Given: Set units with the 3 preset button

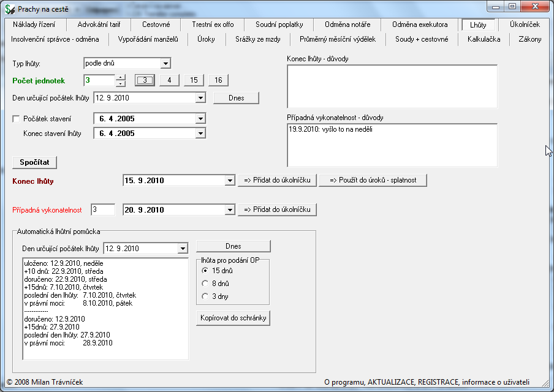Looking at the screenshot, I should coord(145,80).
